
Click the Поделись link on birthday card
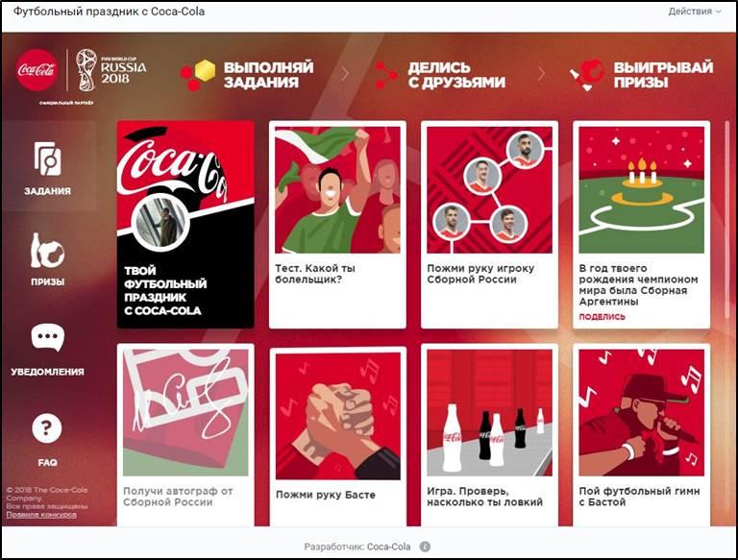pos(602,317)
